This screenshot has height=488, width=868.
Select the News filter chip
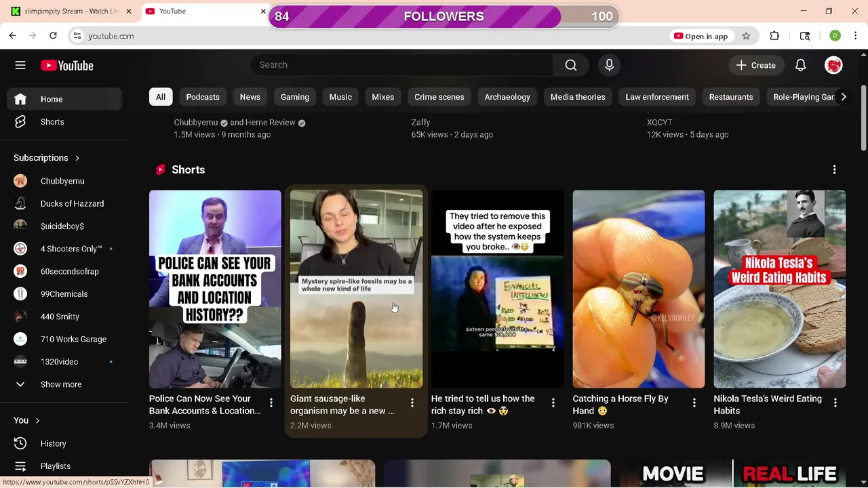250,97
